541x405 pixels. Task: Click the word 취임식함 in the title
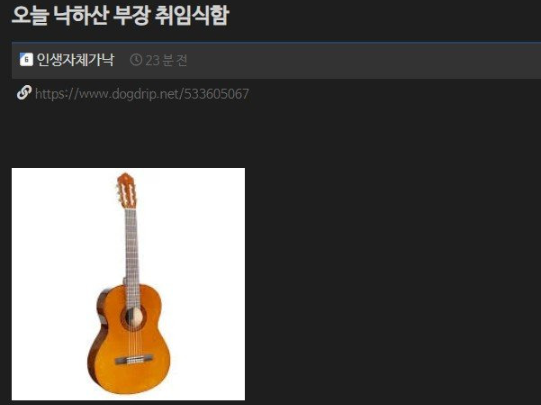coord(192,16)
